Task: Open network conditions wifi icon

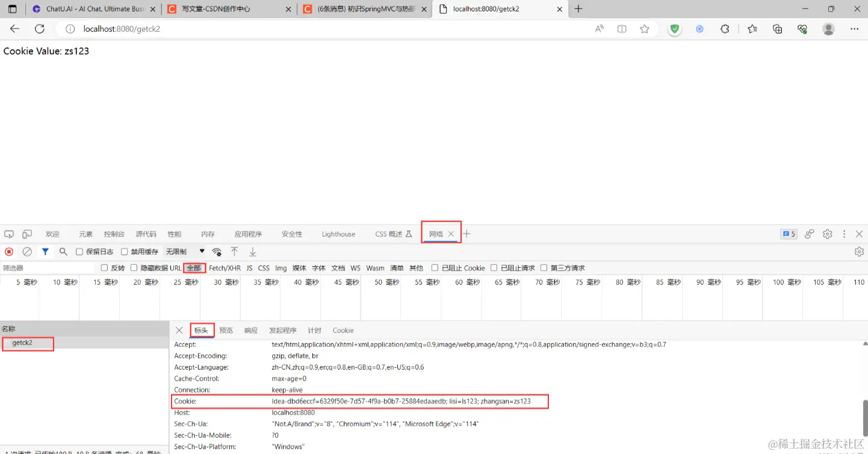Action: (x=217, y=252)
